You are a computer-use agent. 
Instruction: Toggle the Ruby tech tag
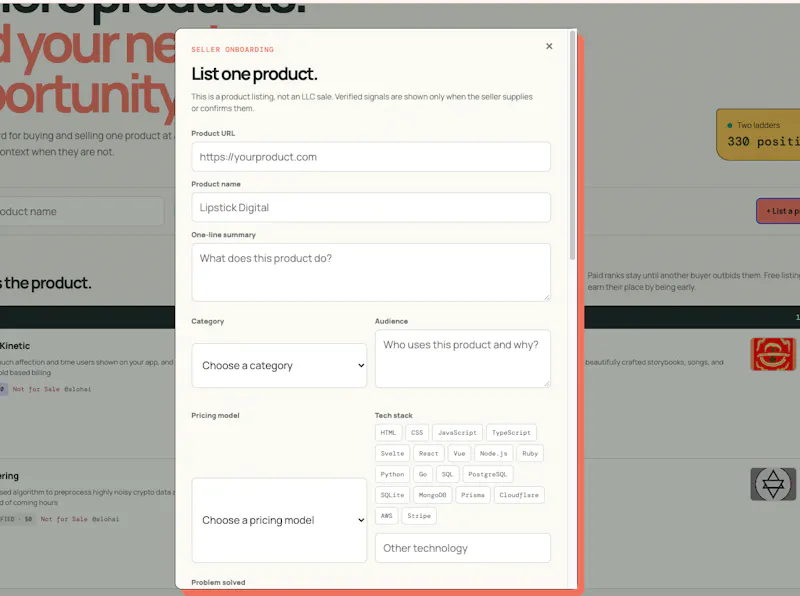tap(530, 453)
